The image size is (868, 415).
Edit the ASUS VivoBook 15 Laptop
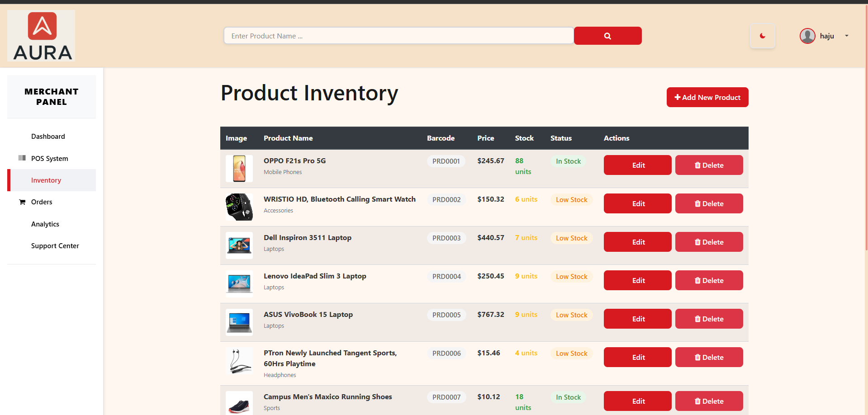coord(638,319)
